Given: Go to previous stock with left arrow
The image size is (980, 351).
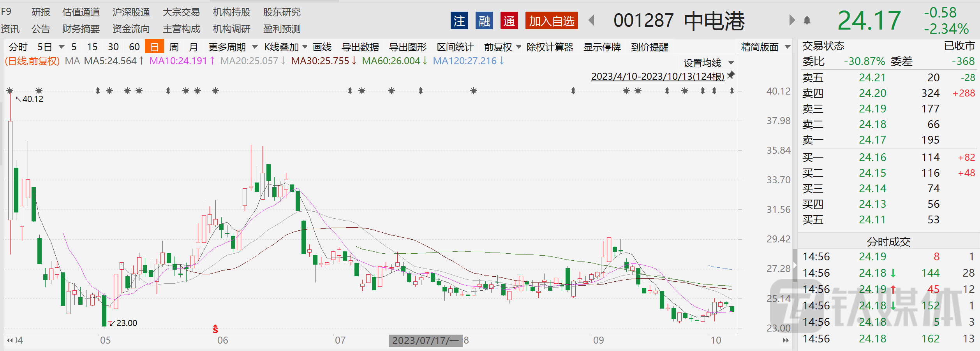Looking at the screenshot, I should coord(591,20).
